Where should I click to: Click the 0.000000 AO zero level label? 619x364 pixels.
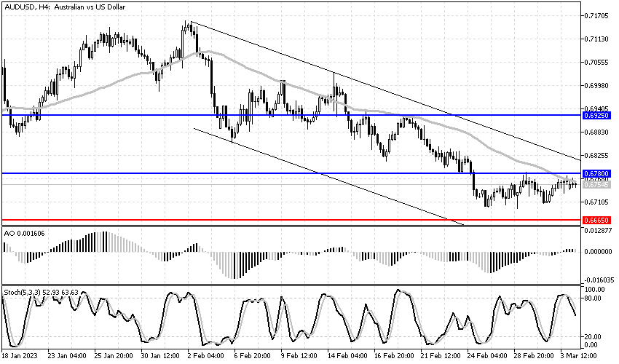point(598,251)
